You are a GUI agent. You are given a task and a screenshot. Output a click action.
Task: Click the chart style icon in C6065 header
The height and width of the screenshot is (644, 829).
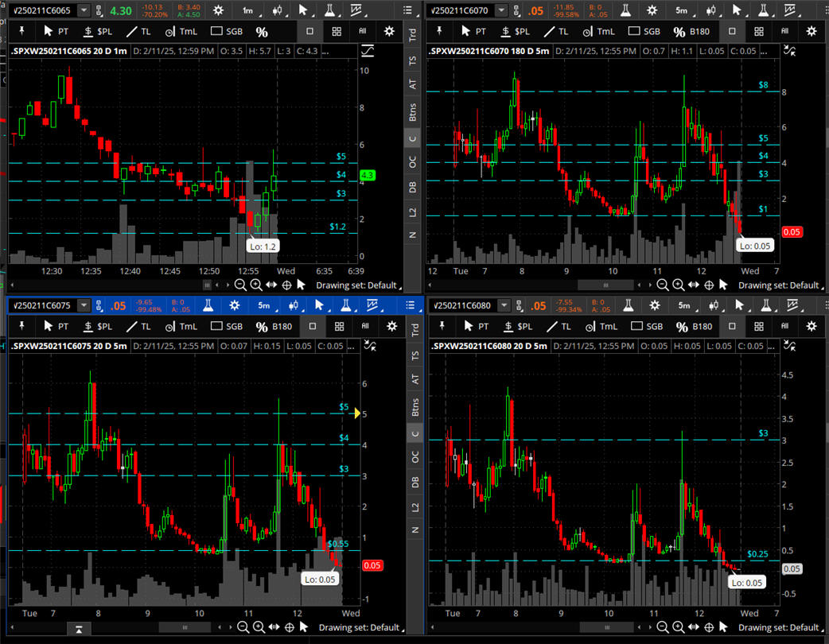[277, 10]
